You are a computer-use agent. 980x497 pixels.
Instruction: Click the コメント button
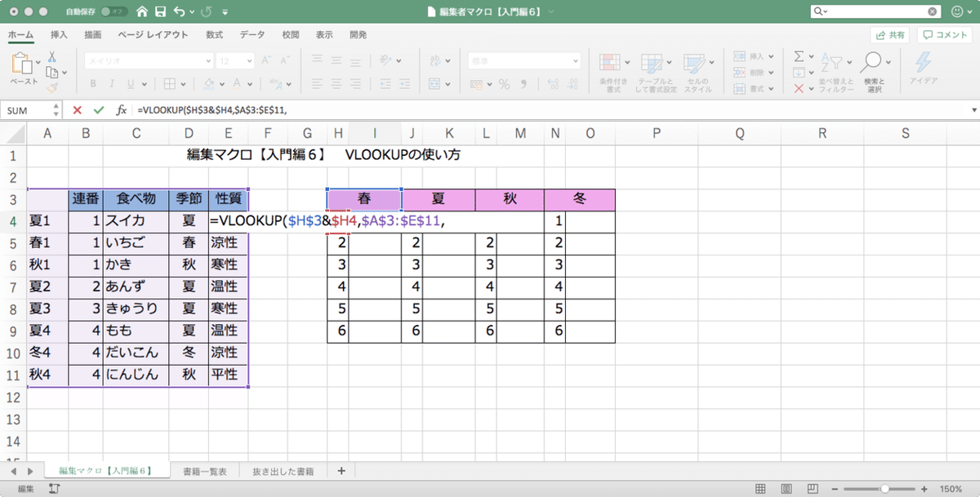tap(945, 35)
